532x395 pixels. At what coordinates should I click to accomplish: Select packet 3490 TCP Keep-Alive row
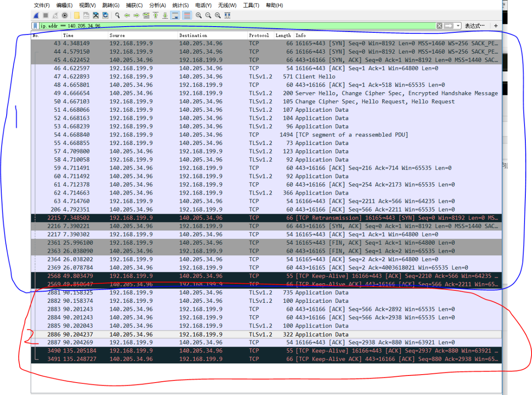point(266,351)
